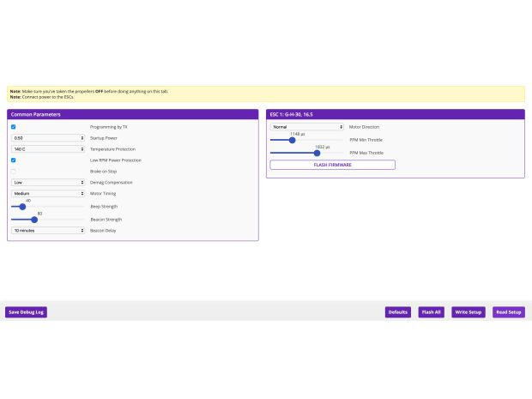Click the Motor Direction label

tap(364, 127)
